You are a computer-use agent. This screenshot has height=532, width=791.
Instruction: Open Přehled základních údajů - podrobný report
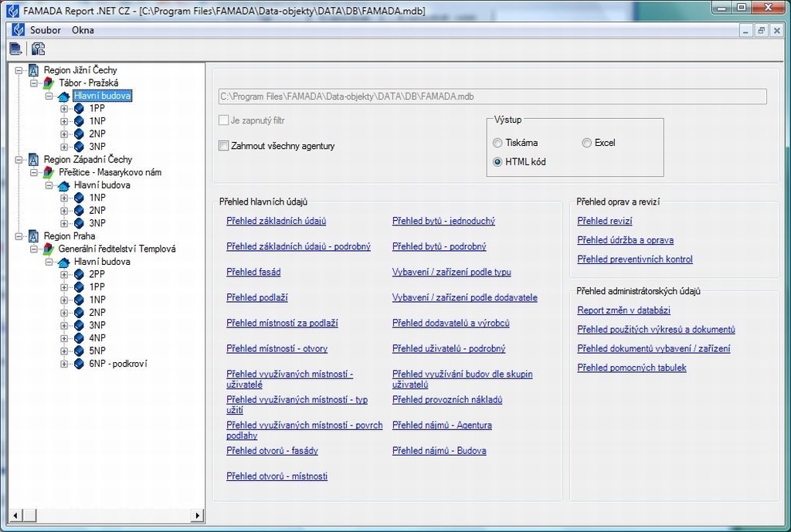[298, 246]
